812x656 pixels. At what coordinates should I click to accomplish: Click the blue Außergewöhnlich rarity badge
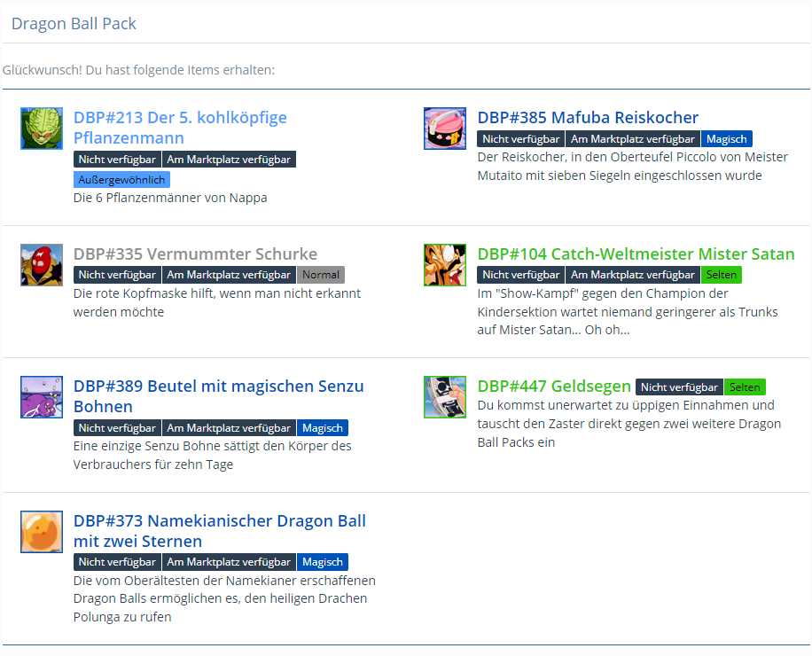(x=121, y=179)
